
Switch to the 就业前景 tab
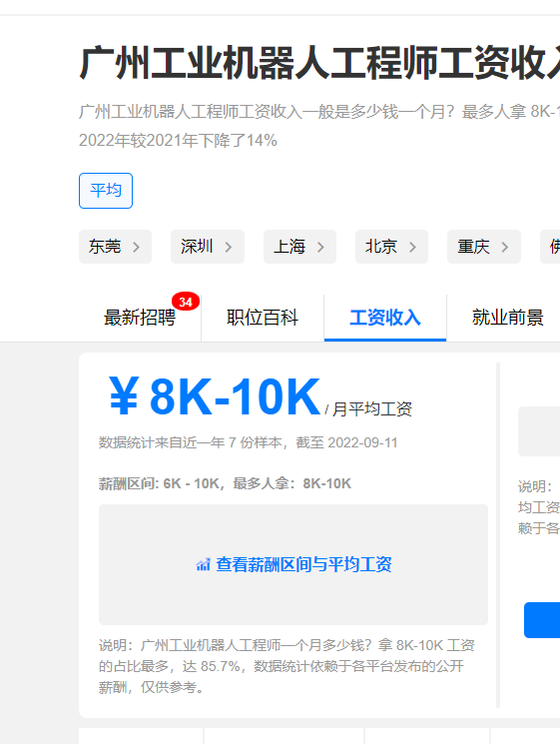[507, 318]
